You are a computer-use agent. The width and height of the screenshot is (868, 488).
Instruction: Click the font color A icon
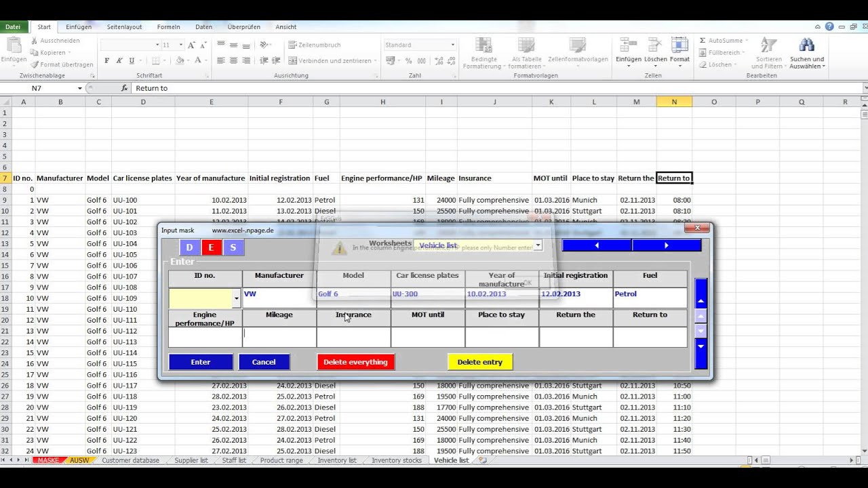[199, 60]
